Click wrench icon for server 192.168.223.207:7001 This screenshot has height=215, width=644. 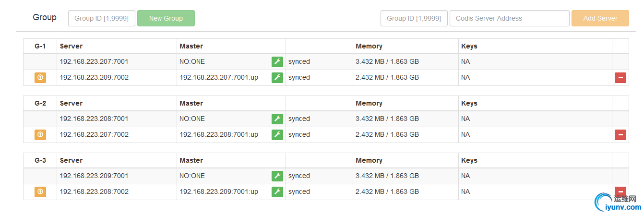coord(277,61)
